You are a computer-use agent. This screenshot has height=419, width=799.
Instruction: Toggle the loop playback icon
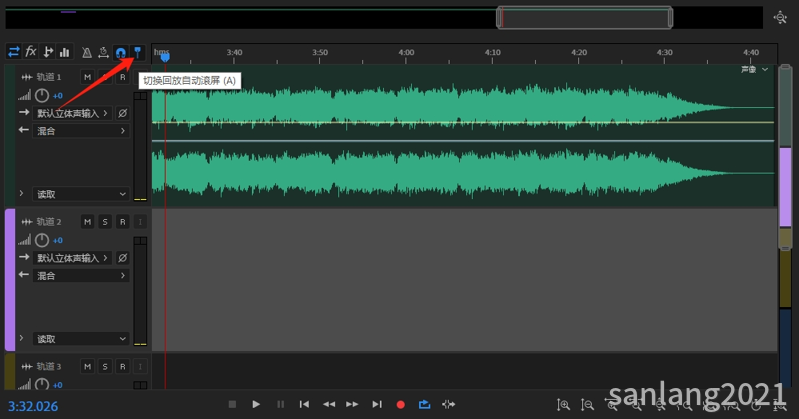point(424,404)
